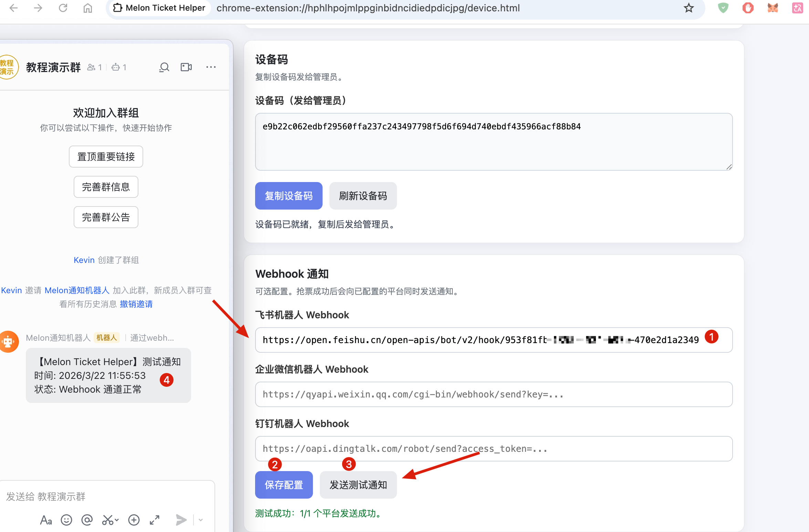The height and width of the screenshot is (532, 809).
Task: Expand the message editor with arrows icon
Action: 155,520
